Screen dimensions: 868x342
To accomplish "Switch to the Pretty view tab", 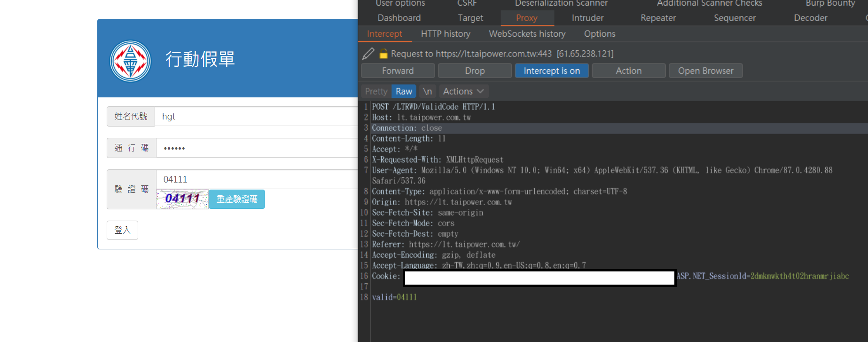I will (376, 91).
